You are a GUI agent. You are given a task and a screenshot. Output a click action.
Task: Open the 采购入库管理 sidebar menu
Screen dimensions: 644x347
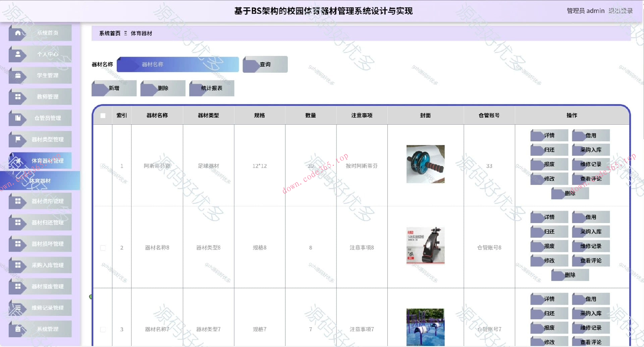(40, 265)
